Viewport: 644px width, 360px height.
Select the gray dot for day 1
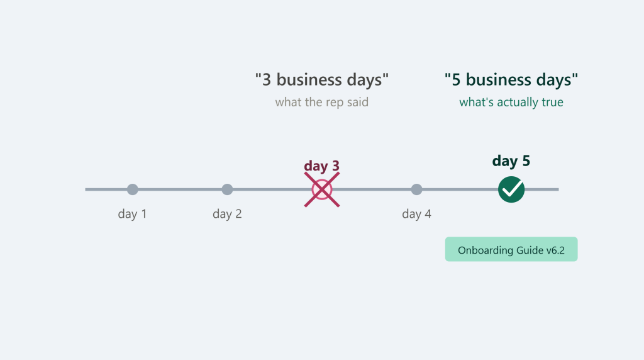(132, 189)
